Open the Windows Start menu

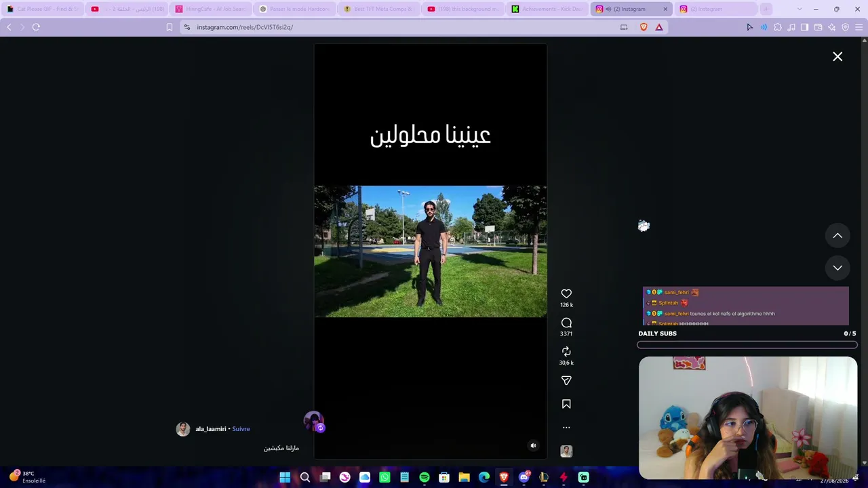point(285,477)
